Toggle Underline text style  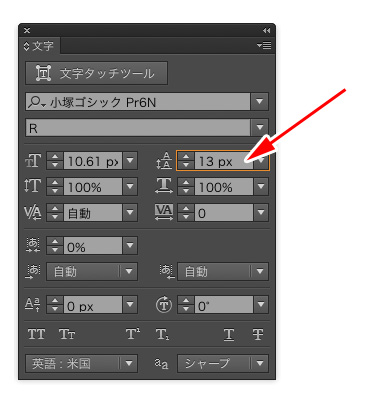coord(229,334)
